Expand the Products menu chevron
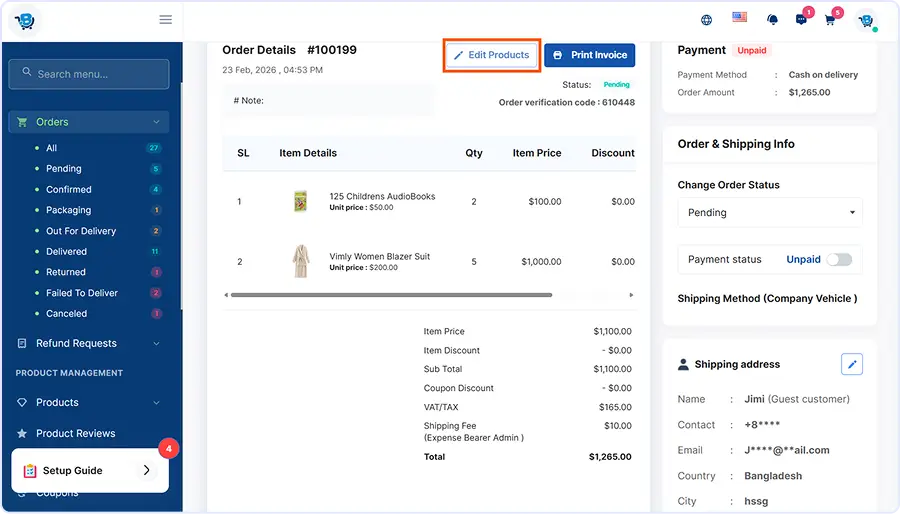Image resolution: width=900 pixels, height=514 pixels. click(x=156, y=402)
